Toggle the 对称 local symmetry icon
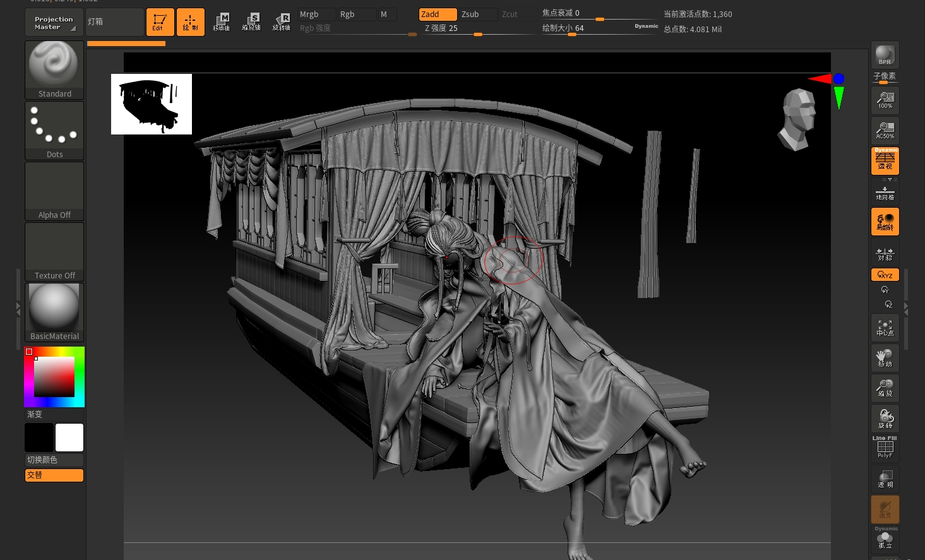Screen dimensions: 925x560 tap(885, 254)
